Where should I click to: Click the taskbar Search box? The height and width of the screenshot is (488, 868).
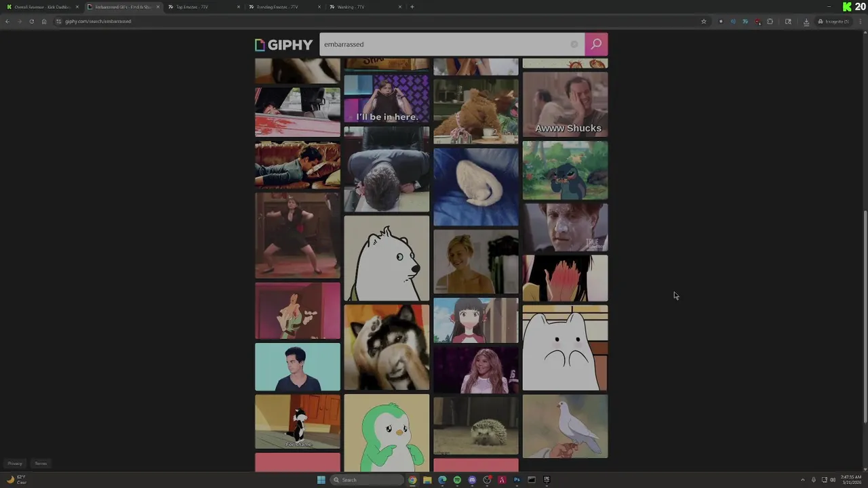tap(366, 480)
